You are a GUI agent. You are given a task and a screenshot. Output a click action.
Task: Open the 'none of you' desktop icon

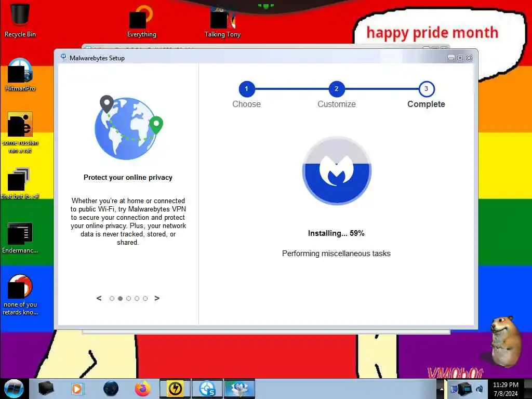[20, 295]
